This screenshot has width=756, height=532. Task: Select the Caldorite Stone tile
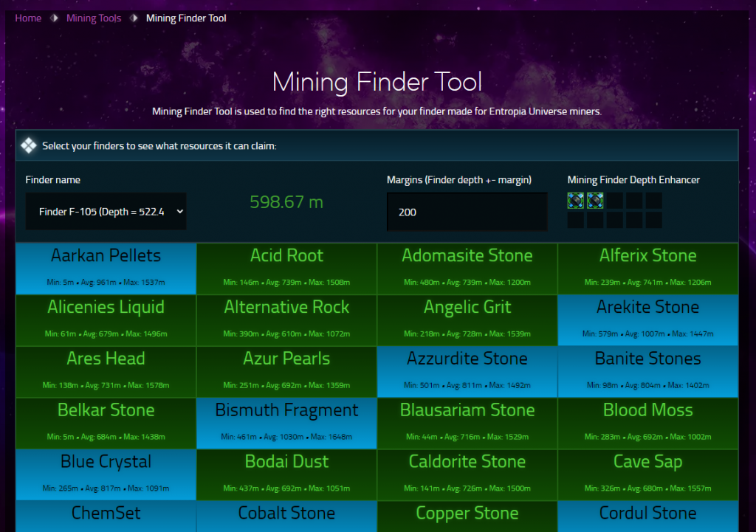[x=467, y=475]
